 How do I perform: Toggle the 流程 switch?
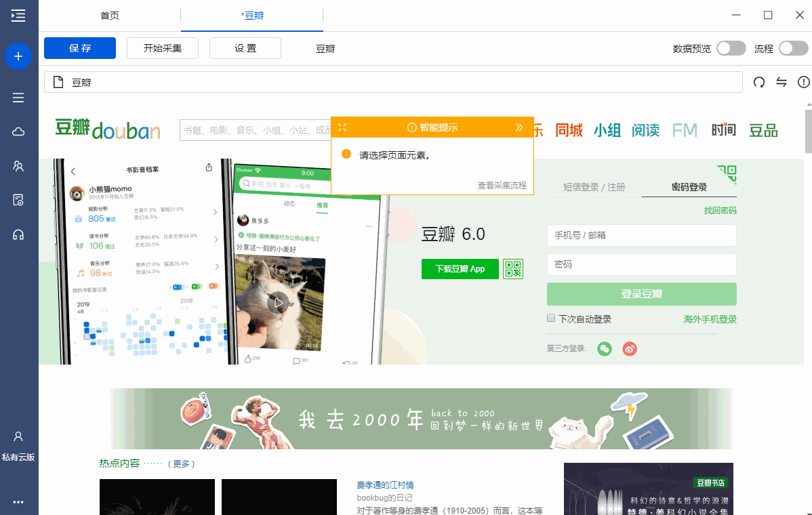pos(793,48)
